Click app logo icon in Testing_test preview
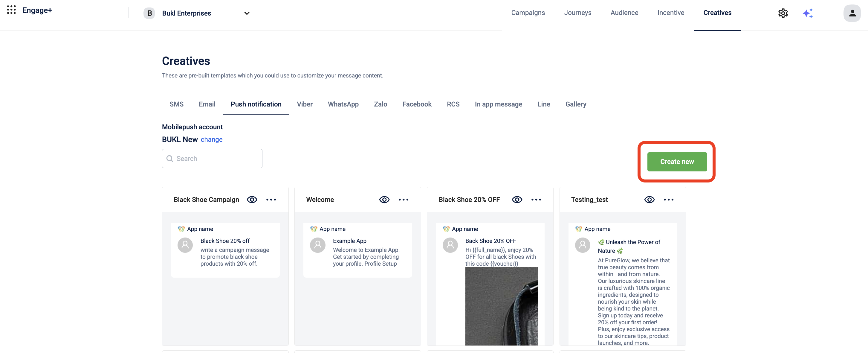Viewport: 868px width, 353px height. click(579, 229)
